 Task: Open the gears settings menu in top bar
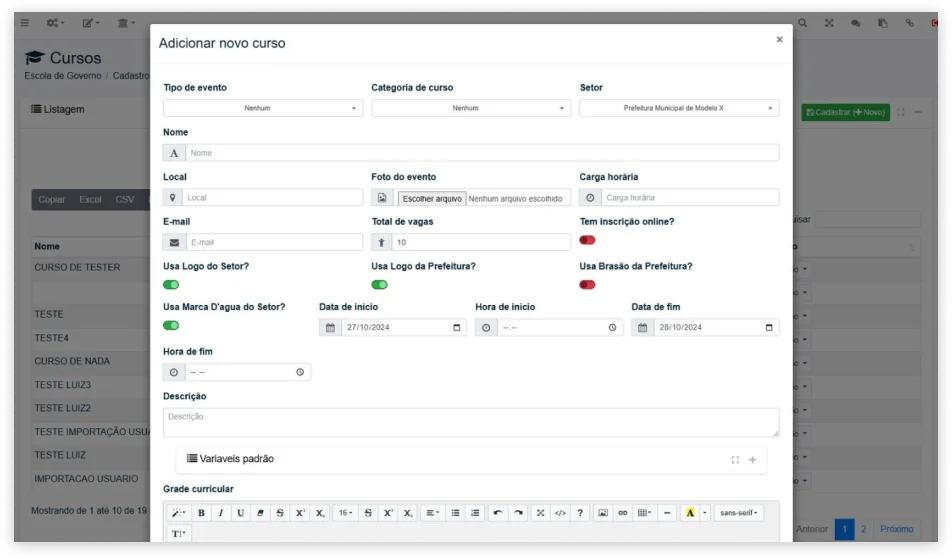[x=55, y=23]
